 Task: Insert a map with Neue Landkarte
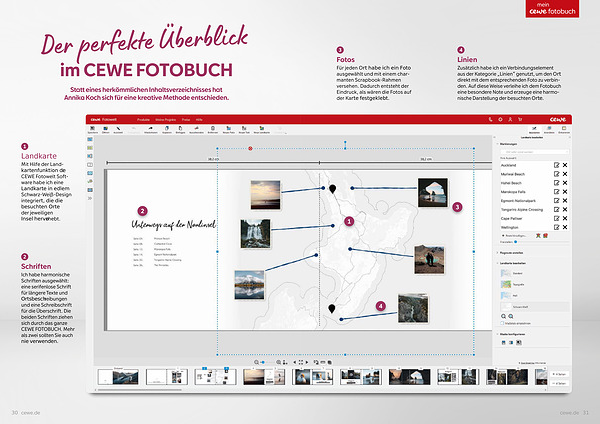click(262, 129)
